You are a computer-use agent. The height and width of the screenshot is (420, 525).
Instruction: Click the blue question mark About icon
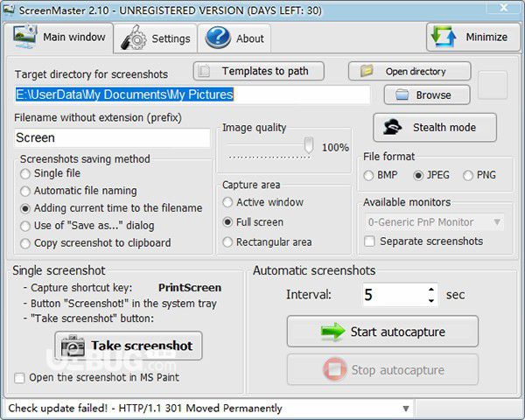pos(218,38)
